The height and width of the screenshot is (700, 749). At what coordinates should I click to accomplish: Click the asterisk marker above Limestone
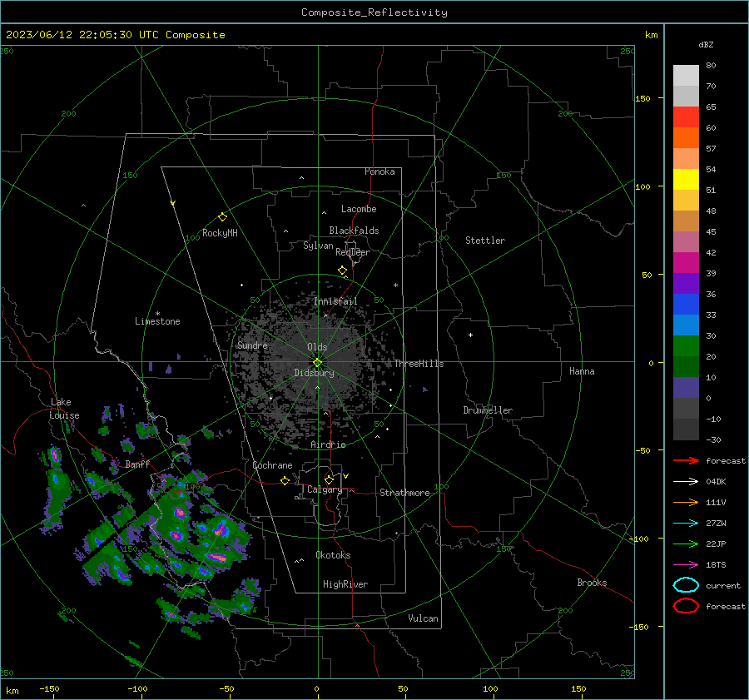(x=157, y=314)
